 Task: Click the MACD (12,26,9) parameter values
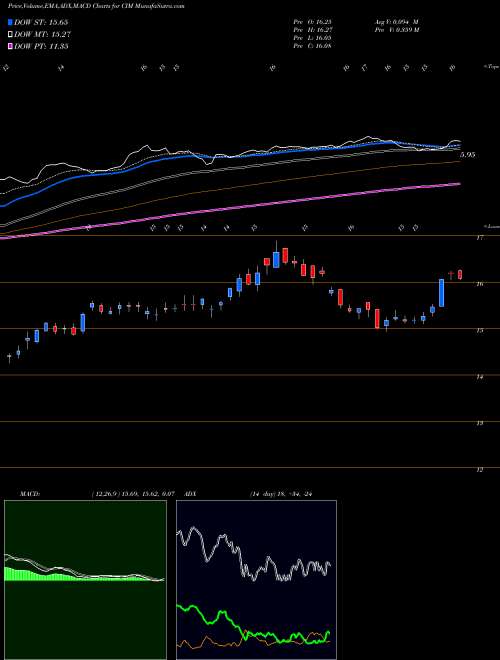(x=133, y=493)
